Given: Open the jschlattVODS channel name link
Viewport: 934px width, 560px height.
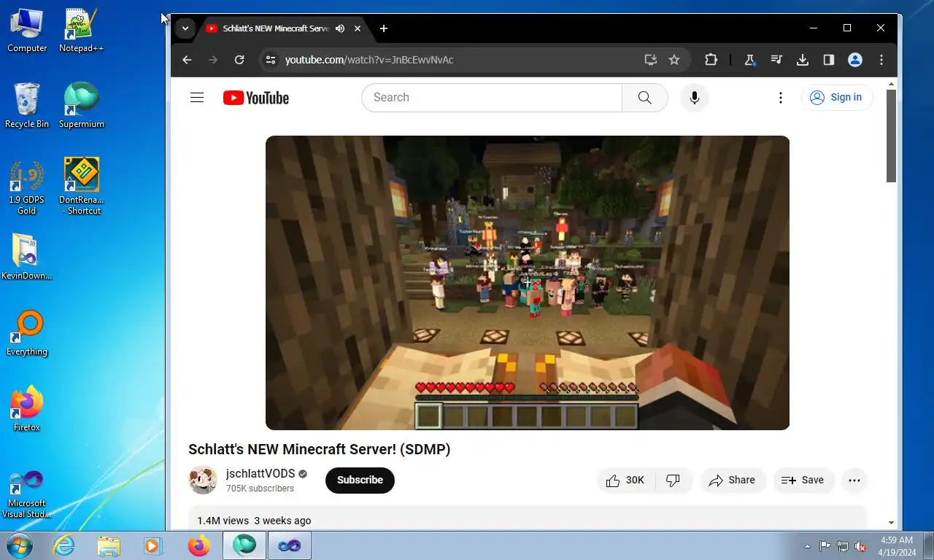Looking at the screenshot, I should pos(260,474).
